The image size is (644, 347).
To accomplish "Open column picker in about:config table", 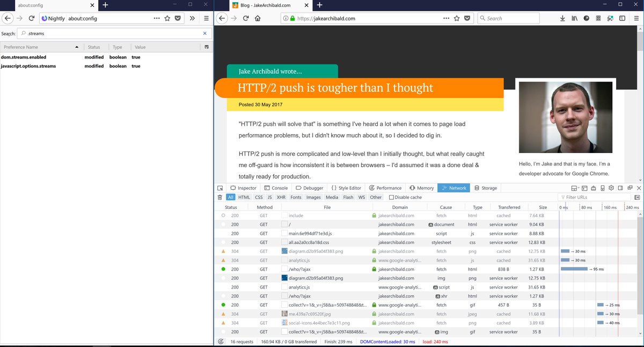I will point(207,47).
